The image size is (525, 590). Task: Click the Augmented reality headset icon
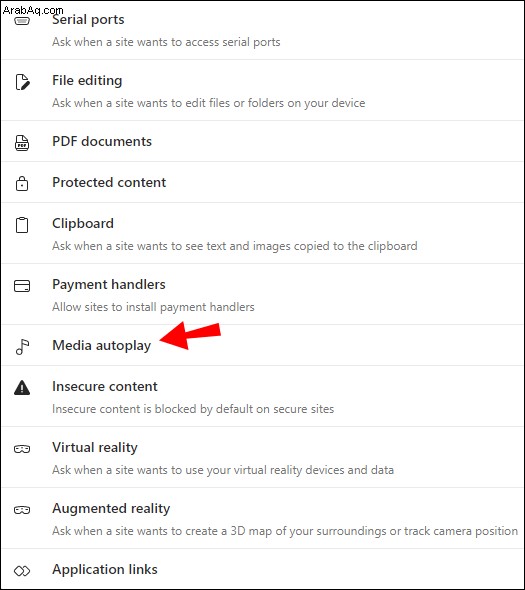22,510
